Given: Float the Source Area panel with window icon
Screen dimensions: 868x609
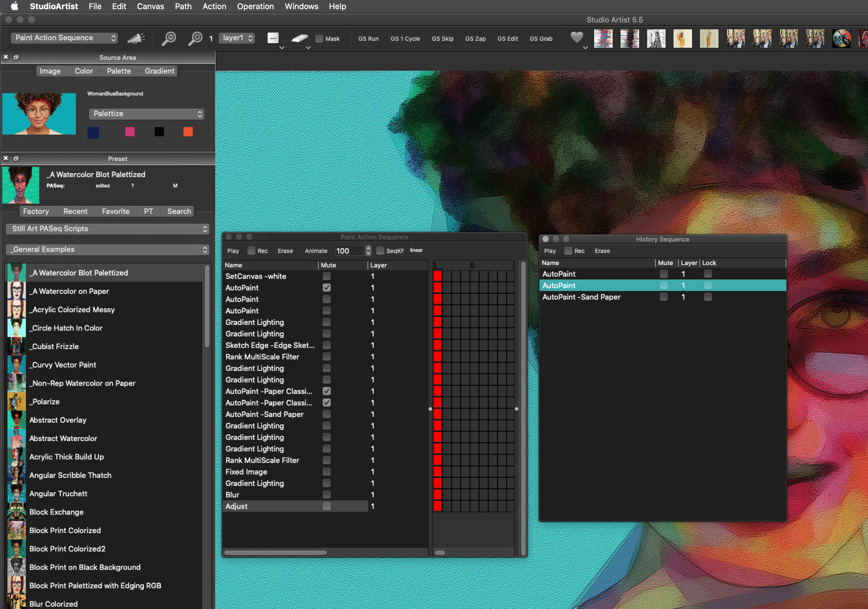Looking at the screenshot, I should (16, 57).
